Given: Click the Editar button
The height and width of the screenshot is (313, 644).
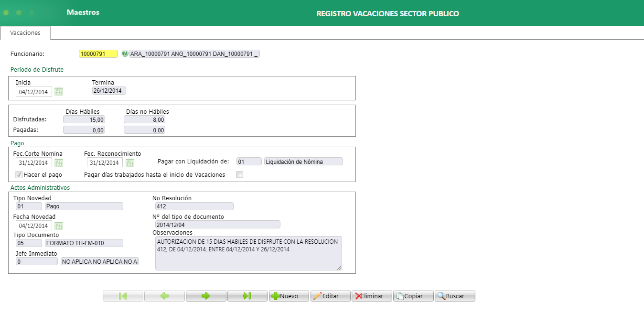Looking at the screenshot, I should (x=331, y=296).
